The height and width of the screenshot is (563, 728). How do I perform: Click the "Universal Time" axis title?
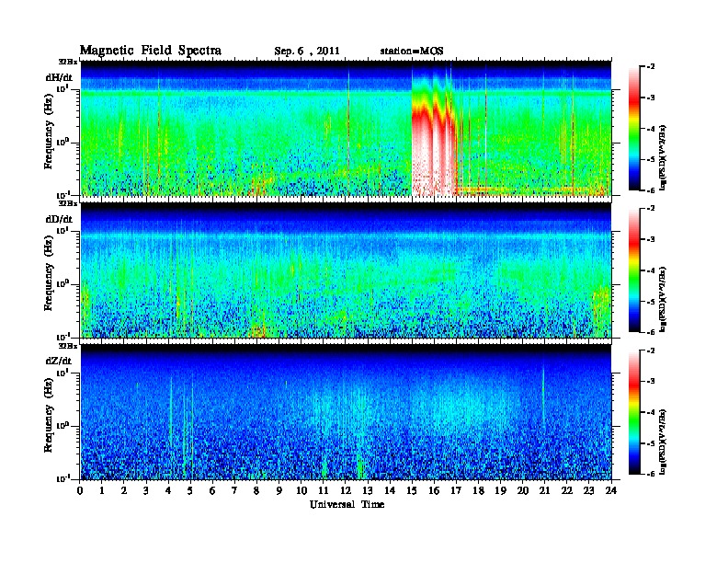(x=347, y=504)
